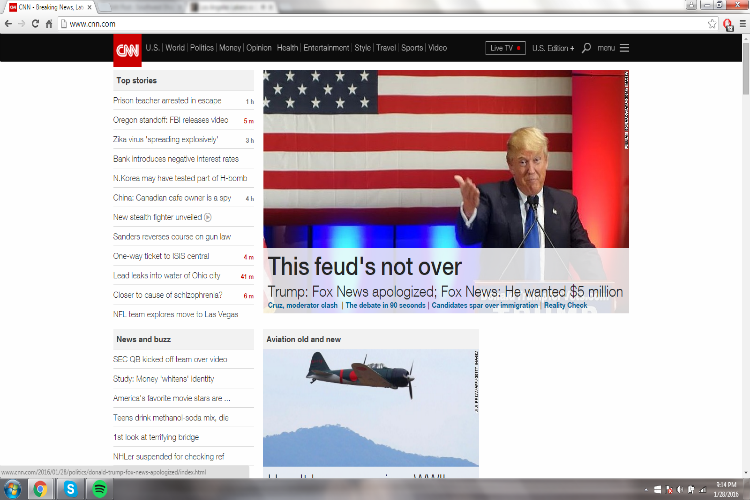Play video icon beside New stealth fighter unveiled
The height and width of the screenshot is (500, 750).
[x=208, y=217]
